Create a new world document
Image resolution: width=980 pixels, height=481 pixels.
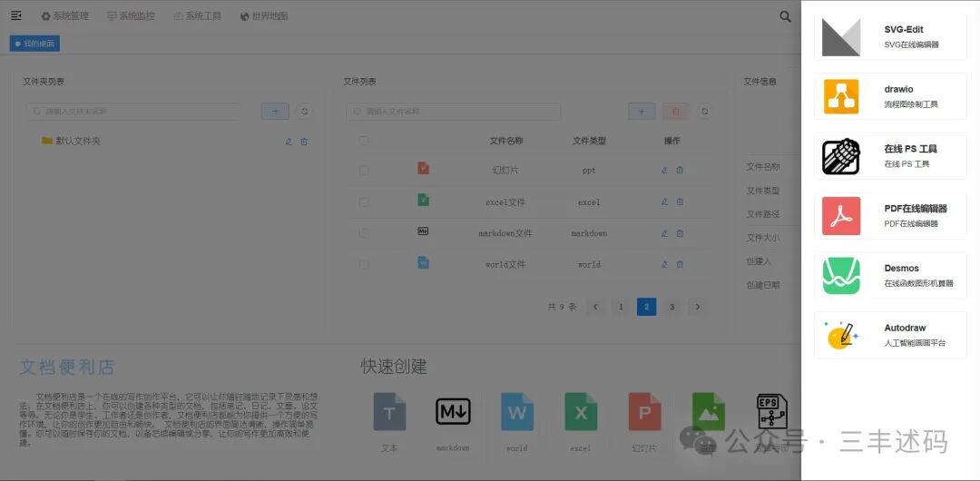[517, 411]
